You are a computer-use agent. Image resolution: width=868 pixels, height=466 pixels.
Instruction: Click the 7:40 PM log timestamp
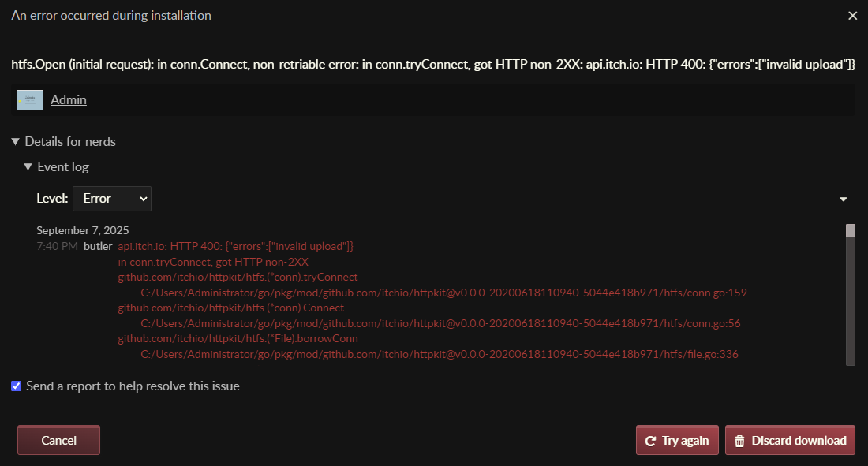[x=57, y=247]
